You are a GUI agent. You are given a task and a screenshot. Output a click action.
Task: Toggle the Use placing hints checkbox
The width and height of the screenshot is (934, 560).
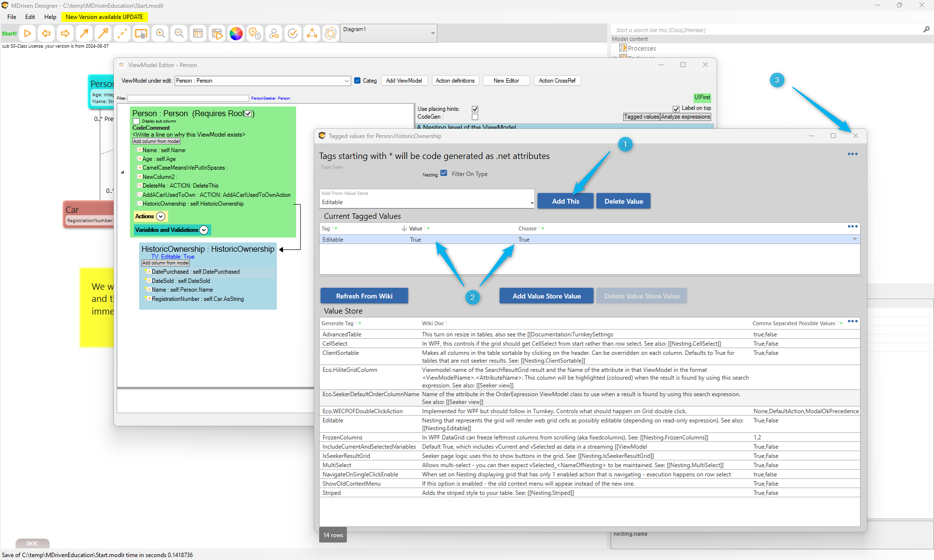point(475,109)
